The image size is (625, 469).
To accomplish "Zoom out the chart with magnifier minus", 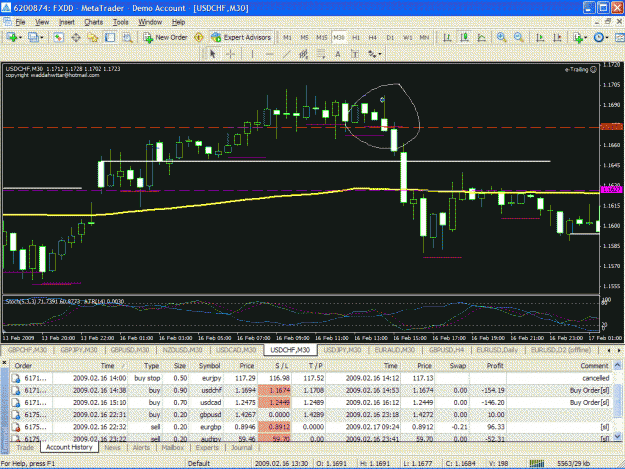I will 519,37.
